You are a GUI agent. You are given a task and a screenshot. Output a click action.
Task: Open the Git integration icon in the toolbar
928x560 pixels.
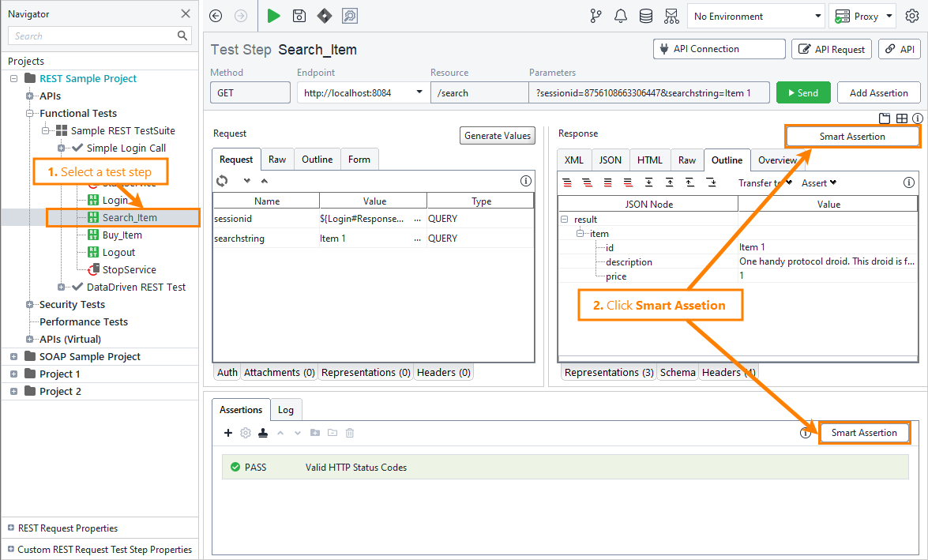point(595,16)
